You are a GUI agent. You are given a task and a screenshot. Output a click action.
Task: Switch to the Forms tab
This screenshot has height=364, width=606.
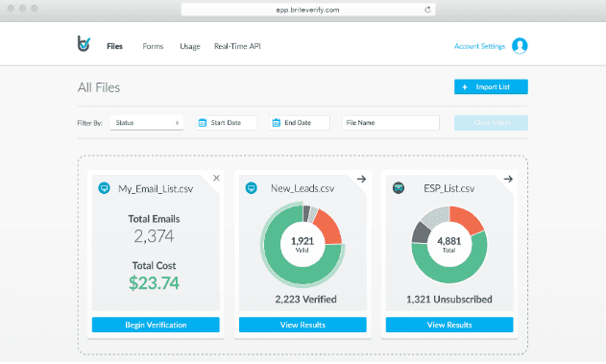(x=153, y=46)
